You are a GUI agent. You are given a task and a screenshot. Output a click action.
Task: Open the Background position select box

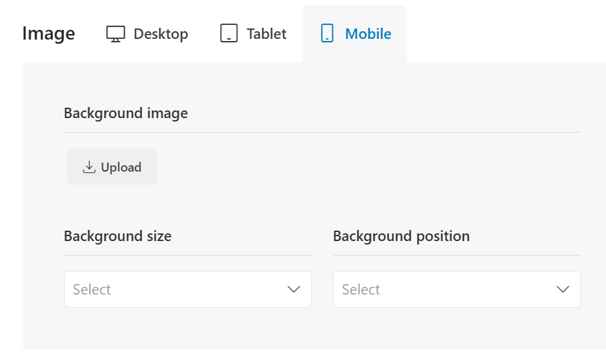tap(457, 290)
